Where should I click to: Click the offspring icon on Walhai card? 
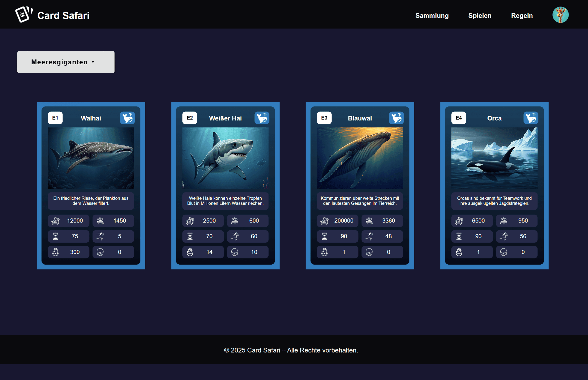56,252
